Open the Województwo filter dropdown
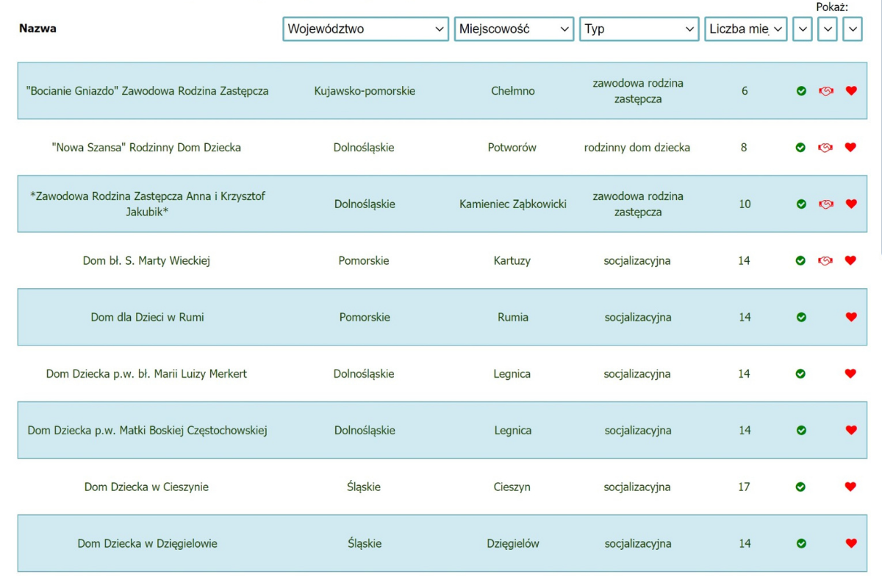This screenshot has width=882, height=588. tap(365, 29)
